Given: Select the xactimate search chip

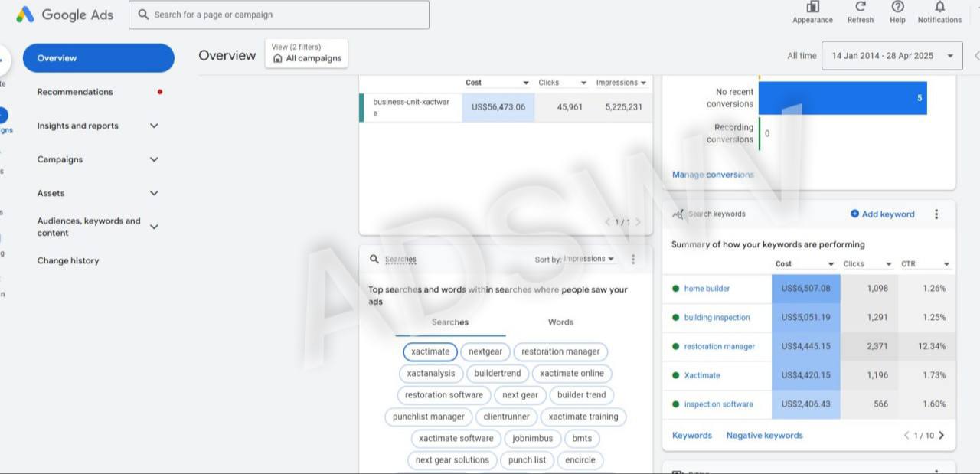Looking at the screenshot, I should (x=430, y=351).
